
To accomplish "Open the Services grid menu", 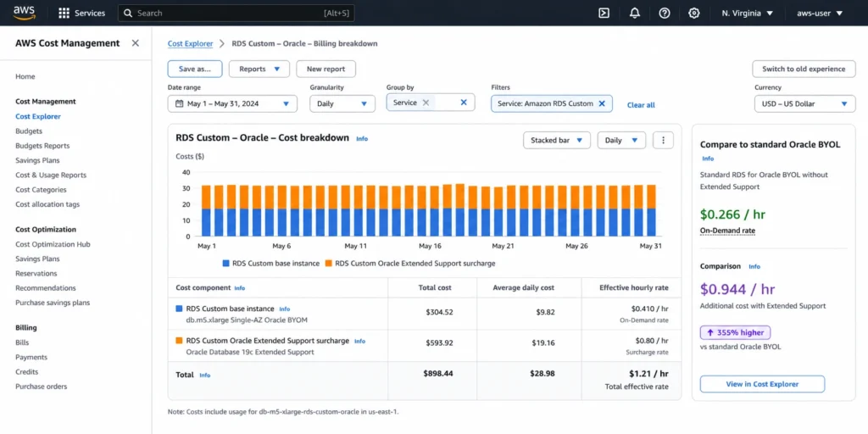I will 81,14.
